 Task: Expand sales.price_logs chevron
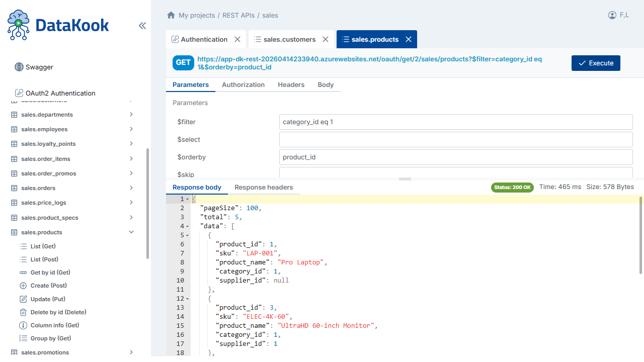pos(131,203)
